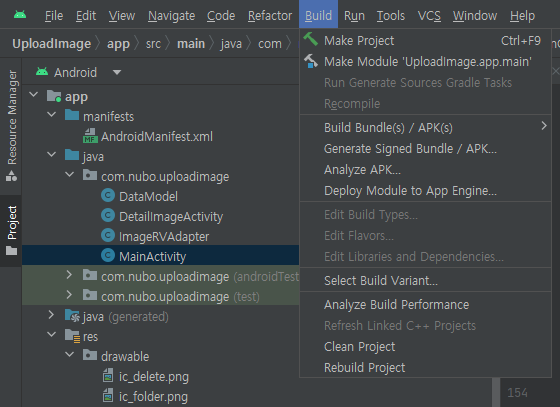Open Build Bundle(s) / APK(s) submenu arrow
This screenshot has height=407, width=560.
click(544, 126)
